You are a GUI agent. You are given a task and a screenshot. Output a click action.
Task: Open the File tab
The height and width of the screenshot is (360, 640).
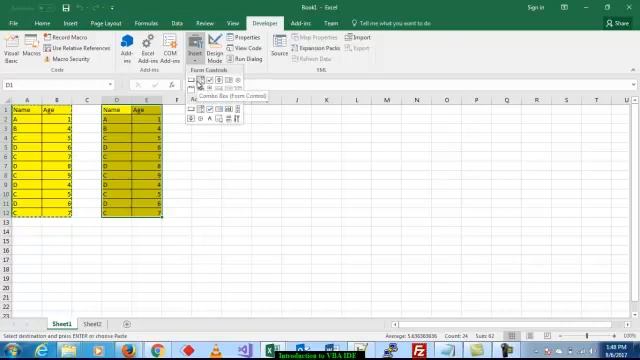(x=13, y=23)
